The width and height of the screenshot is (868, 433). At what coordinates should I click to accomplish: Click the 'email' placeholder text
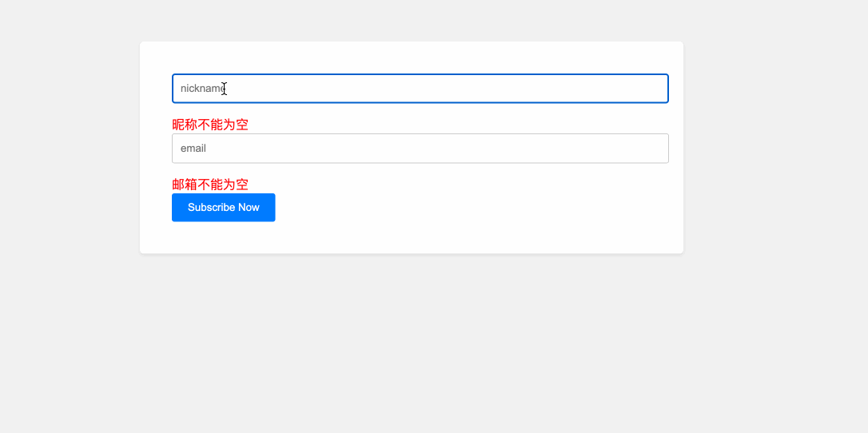193,149
